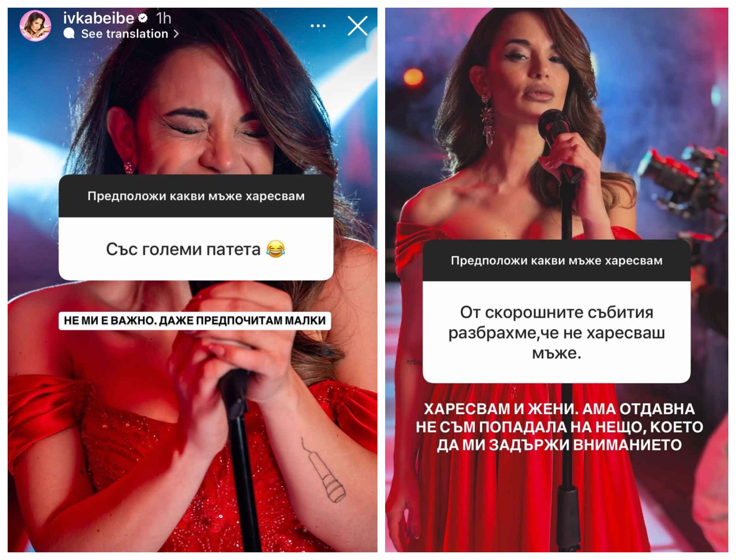Close the story with the X icon
Screen dimensions: 736x560
(357, 26)
